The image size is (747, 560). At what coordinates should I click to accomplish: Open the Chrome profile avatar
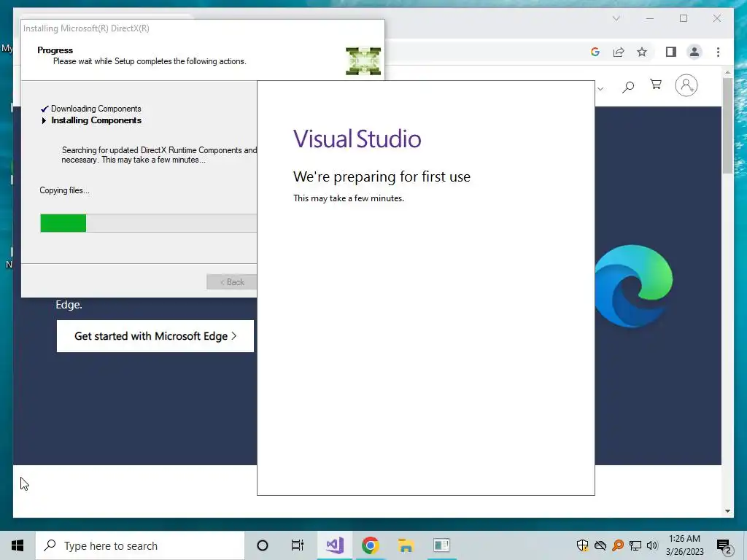[694, 52]
